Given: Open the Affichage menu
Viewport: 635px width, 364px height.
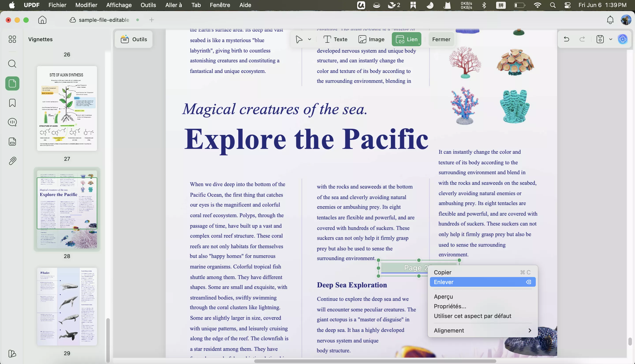Looking at the screenshot, I should 119,5.
